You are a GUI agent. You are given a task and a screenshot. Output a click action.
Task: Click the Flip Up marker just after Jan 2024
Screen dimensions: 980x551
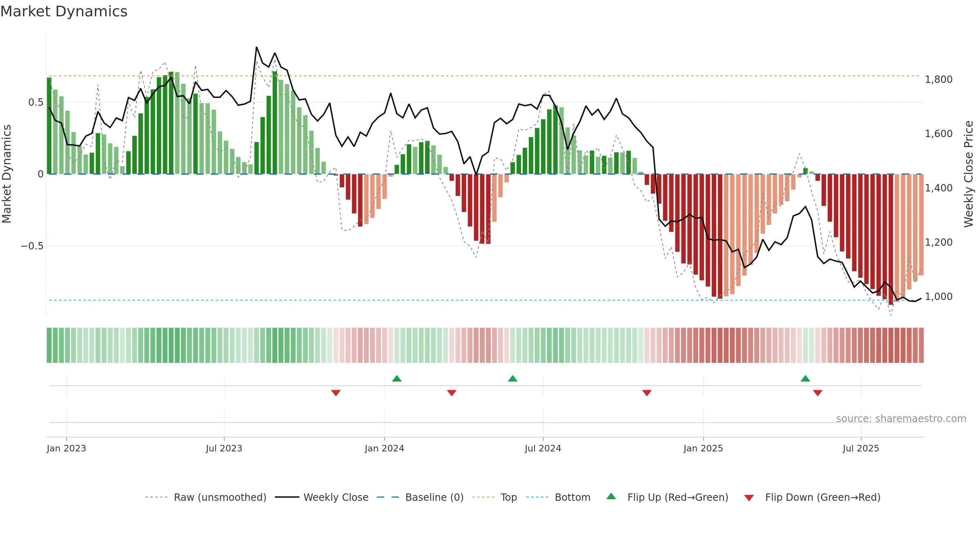(x=397, y=378)
